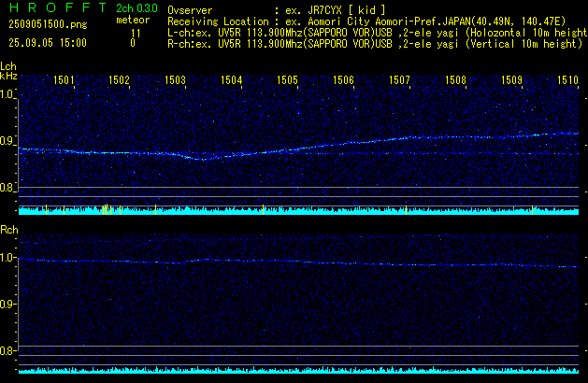Screen dimensions: 588x383
Task: Select the R-ch receiver description line
Action: click(375, 44)
